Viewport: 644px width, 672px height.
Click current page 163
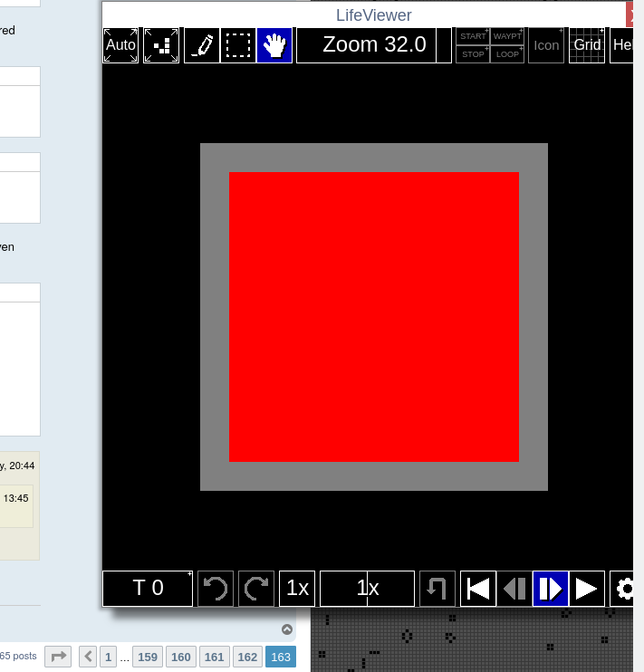click(281, 657)
